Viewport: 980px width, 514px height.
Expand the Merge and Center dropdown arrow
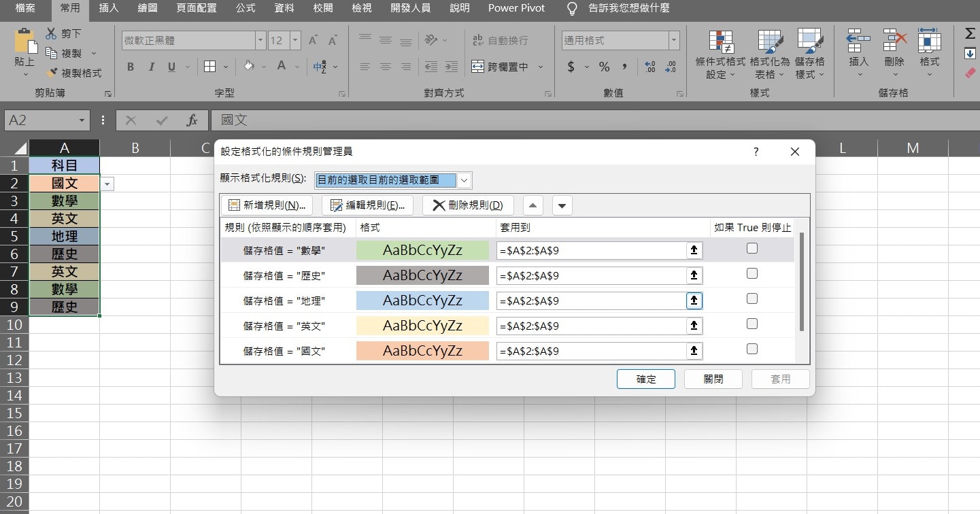(541, 67)
